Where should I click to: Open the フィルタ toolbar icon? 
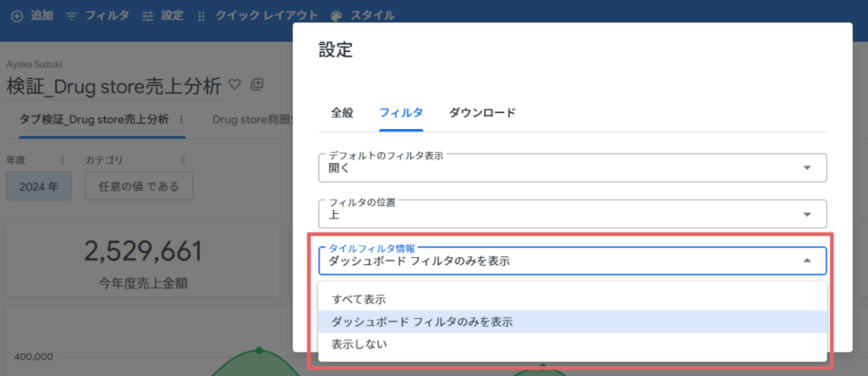click(x=71, y=16)
